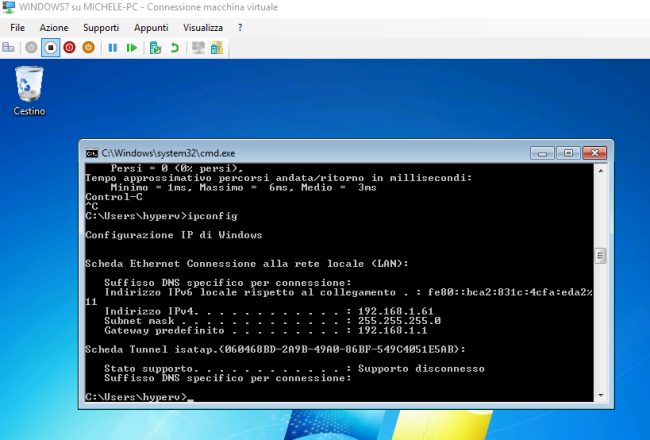The width and height of the screenshot is (650, 440).
Task: Open the Appunti menu
Action: (x=151, y=27)
